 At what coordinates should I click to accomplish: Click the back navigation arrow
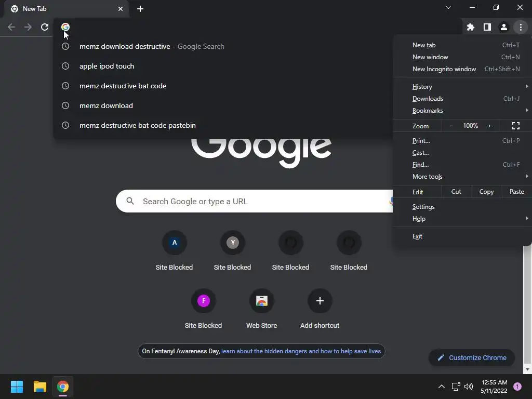[11, 27]
